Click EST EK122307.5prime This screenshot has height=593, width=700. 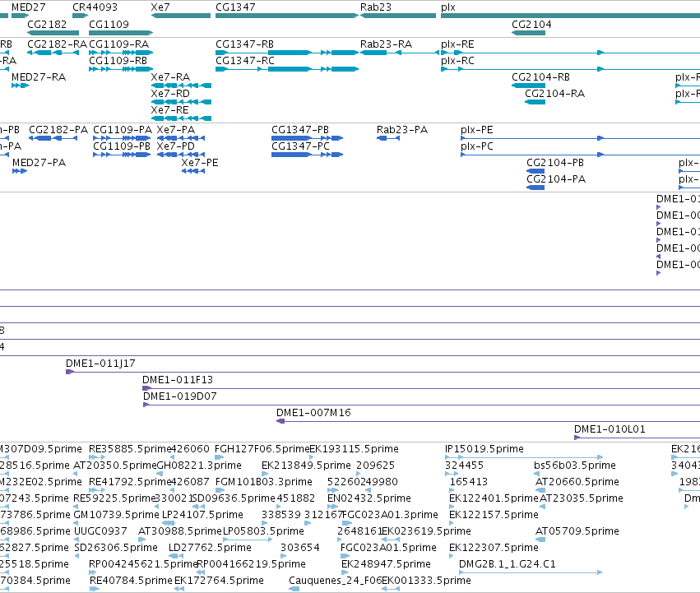pyautogui.click(x=452, y=556)
